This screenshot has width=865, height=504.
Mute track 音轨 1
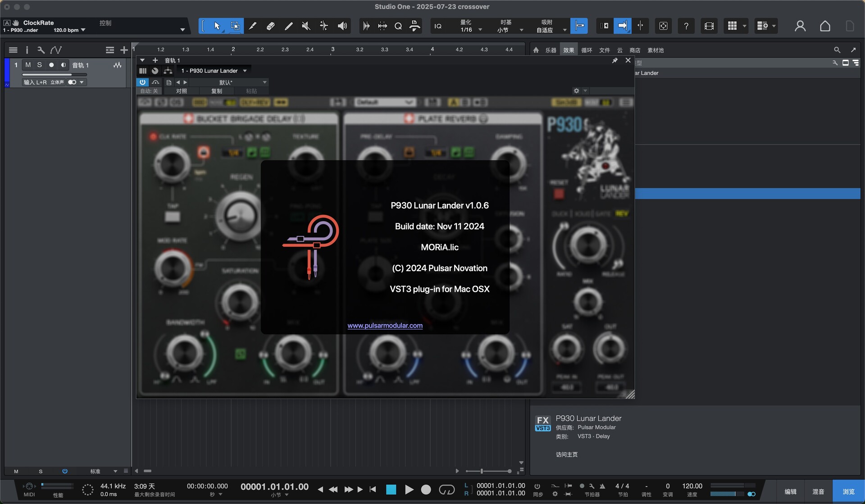coord(28,65)
